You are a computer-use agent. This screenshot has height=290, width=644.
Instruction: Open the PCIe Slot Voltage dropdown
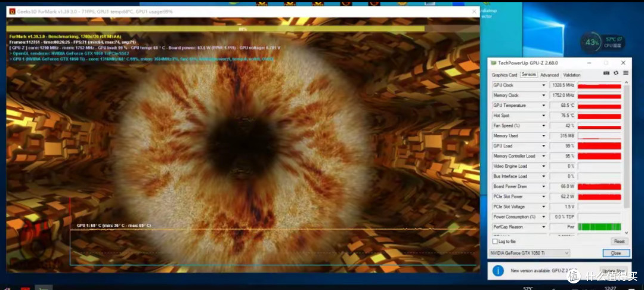(x=544, y=206)
